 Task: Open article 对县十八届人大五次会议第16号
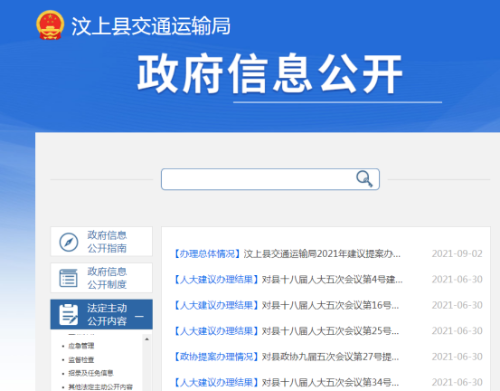[x=330, y=305]
